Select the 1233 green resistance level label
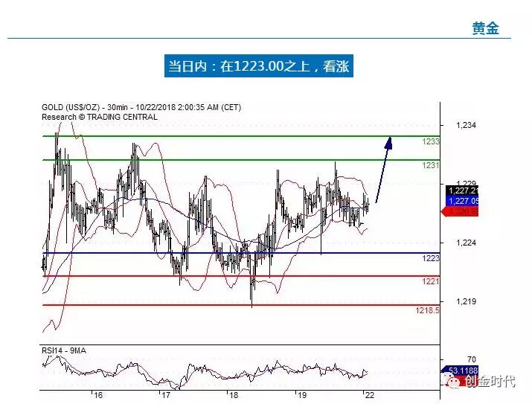532x404 pixels. coord(431,141)
